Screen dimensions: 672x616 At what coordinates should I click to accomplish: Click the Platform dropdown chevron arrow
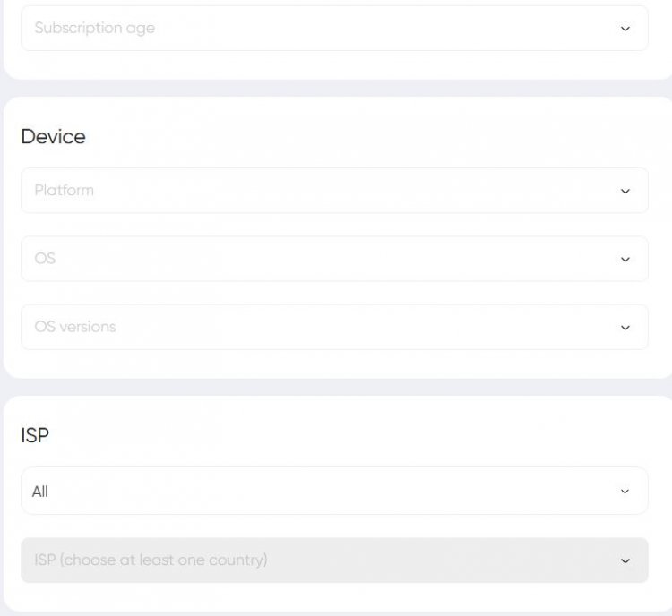(625, 191)
